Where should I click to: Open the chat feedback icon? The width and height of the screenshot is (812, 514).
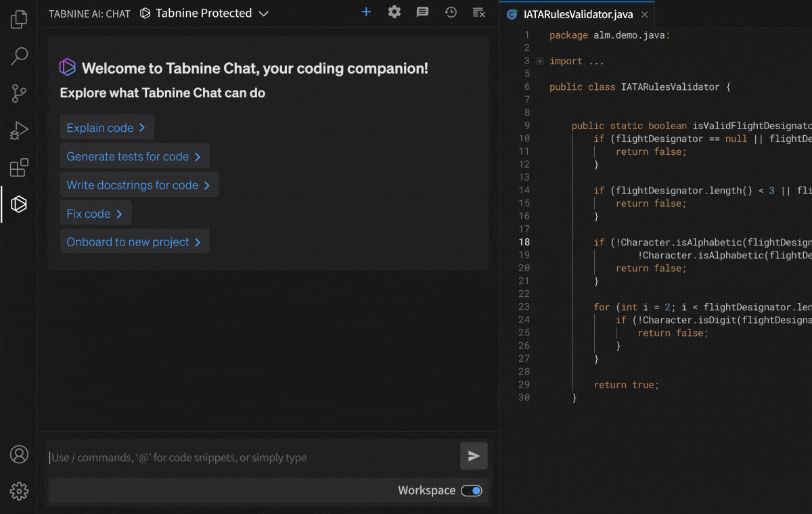(422, 12)
